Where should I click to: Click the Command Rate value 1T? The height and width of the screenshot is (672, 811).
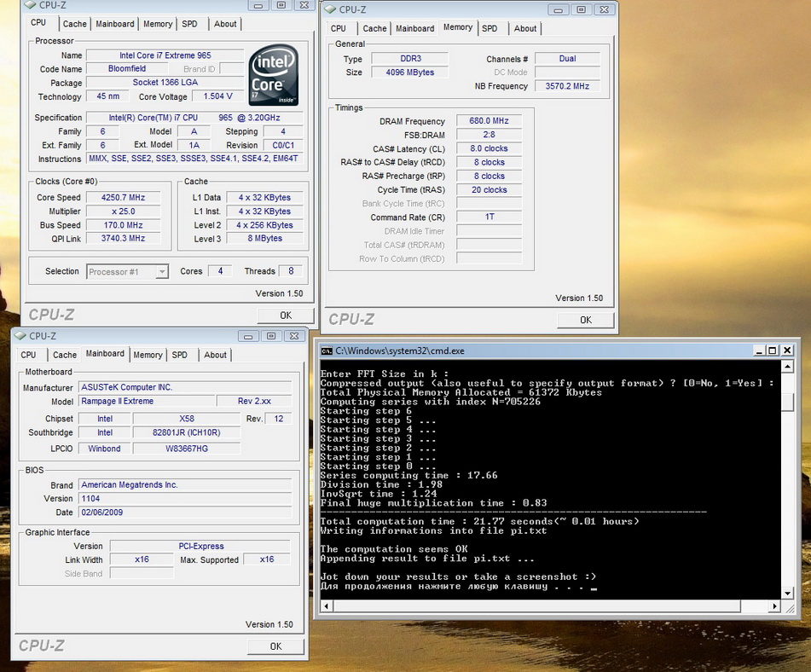click(489, 217)
